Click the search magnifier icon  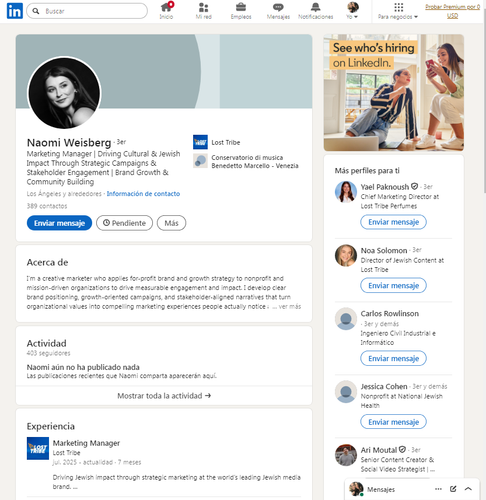36,11
